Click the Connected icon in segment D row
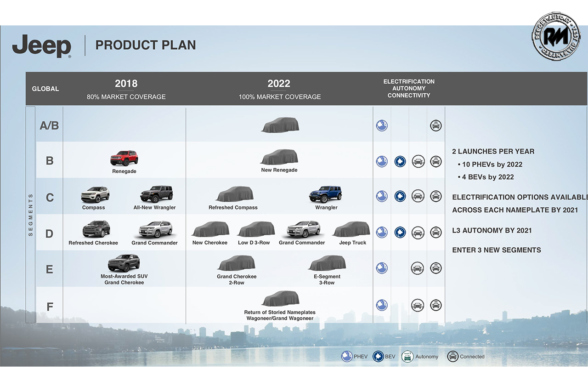The width and height of the screenshot is (588, 392). pos(435,232)
